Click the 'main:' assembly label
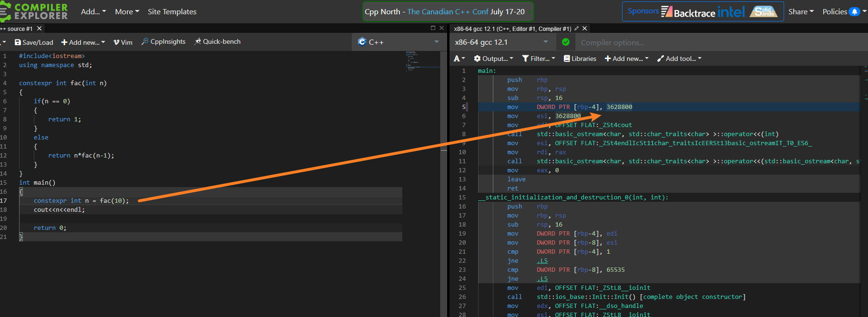This screenshot has height=317, width=868. pyautogui.click(x=487, y=71)
